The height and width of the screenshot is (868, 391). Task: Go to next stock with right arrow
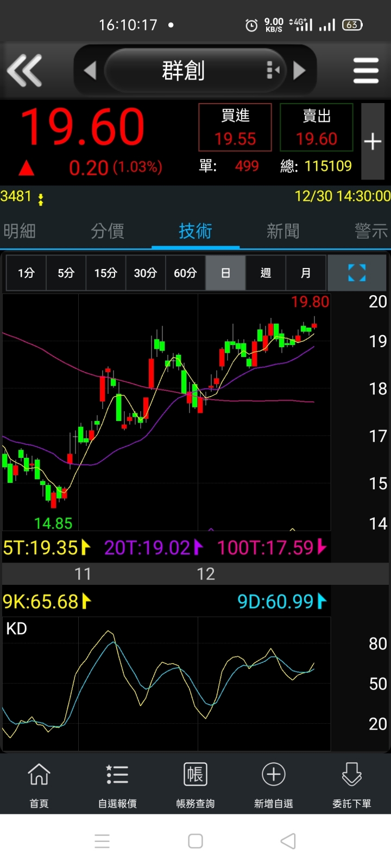pos(299,71)
